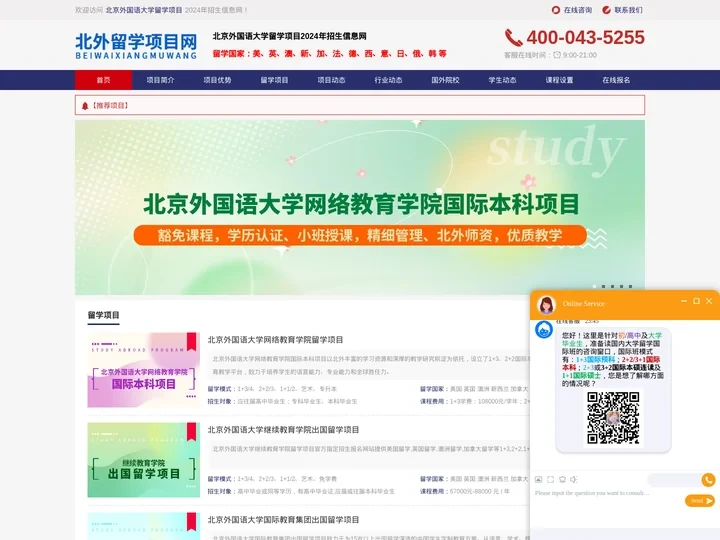This screenshot has width=720, height=540.
Task: Click the green 出国留学项目 thumbnail
Action: pyautogui.click(x=144, y=460)
